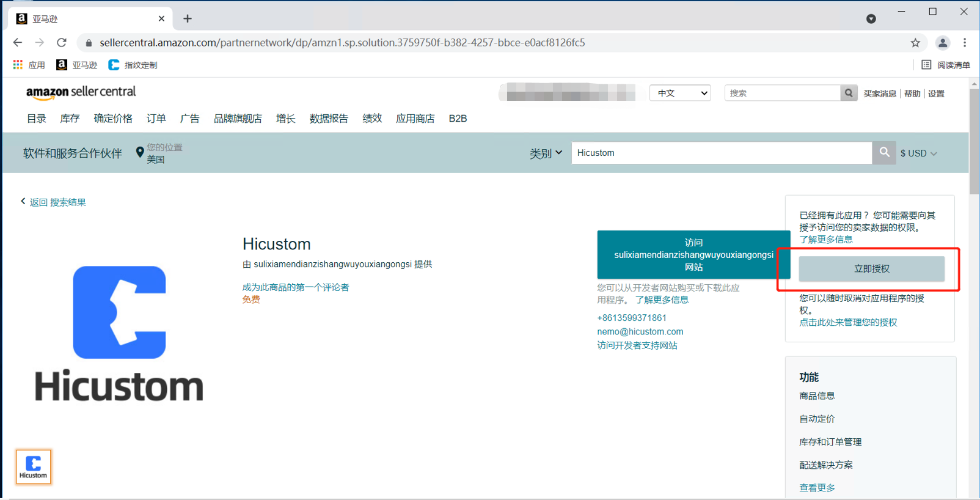Click the large Hicustom logo image

click(x=119, y=333)
